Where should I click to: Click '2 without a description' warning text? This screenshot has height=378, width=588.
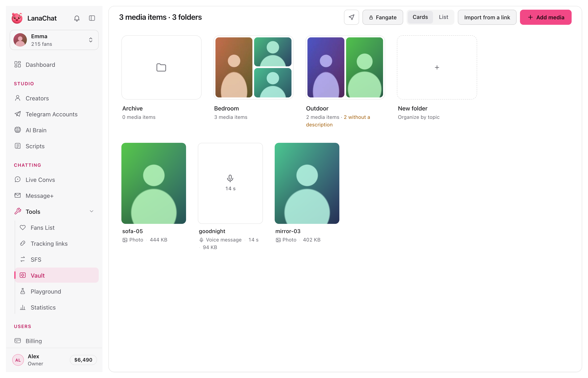[338, 121]
